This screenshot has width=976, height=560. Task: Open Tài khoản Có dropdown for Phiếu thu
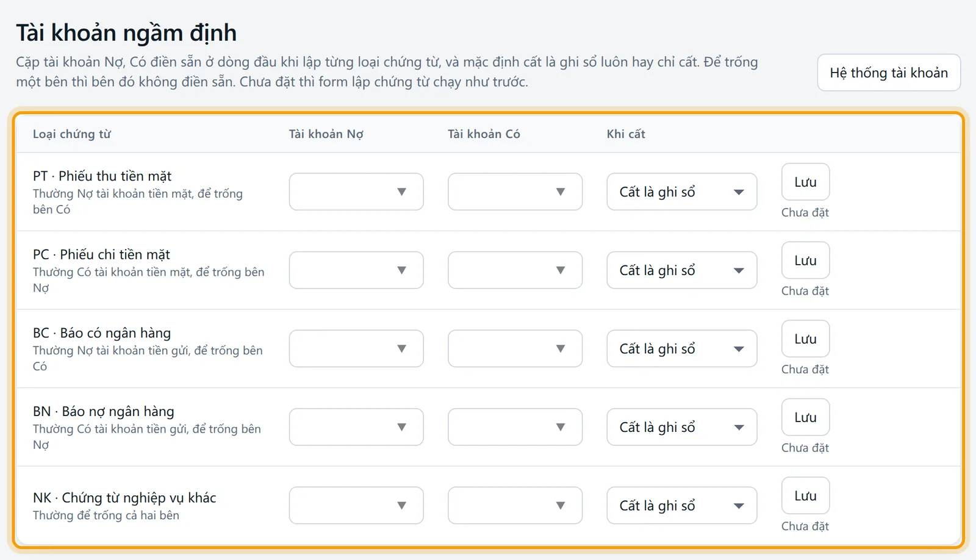515,192
